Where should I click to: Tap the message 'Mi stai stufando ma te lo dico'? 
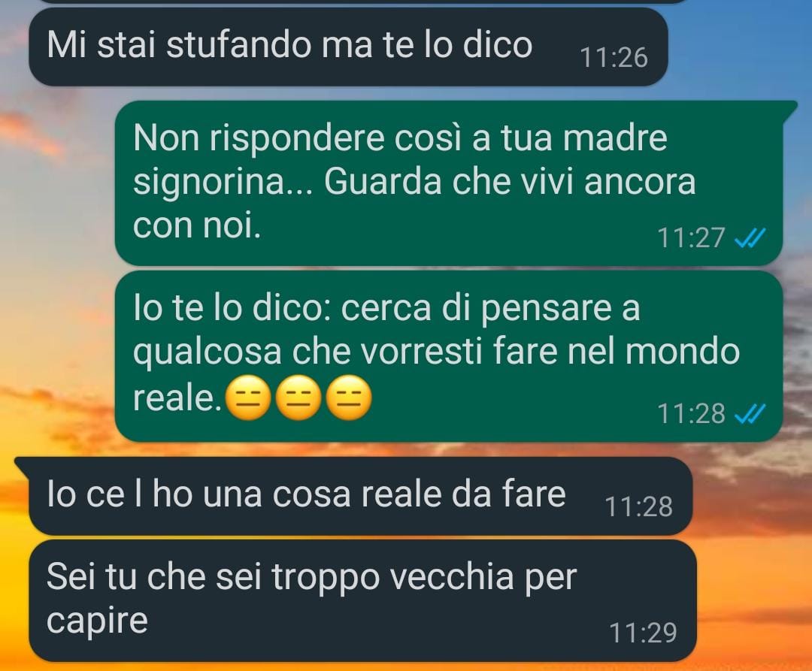(348, 47)
